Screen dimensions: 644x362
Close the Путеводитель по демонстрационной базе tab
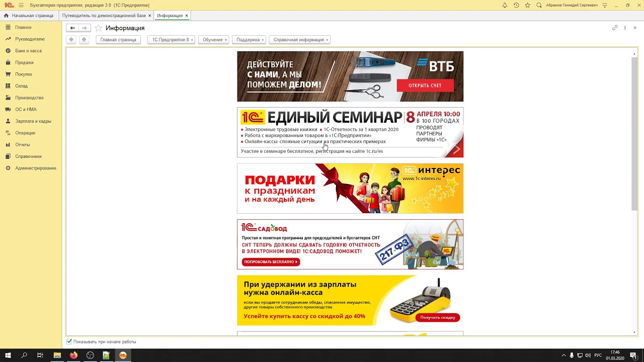coord(150,16)
